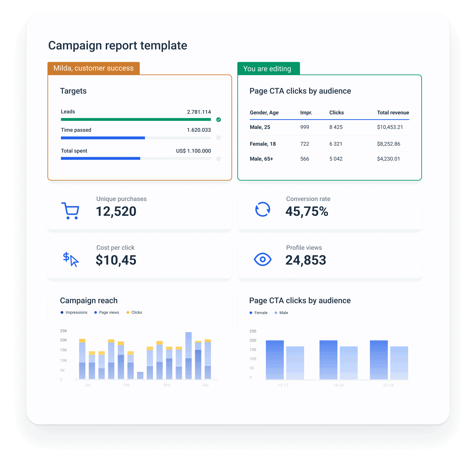This screenshot has width=476, height=464.
Task: Click the Female bar for age 25-34
Action: pyautogui.click(x=379, y=360)
